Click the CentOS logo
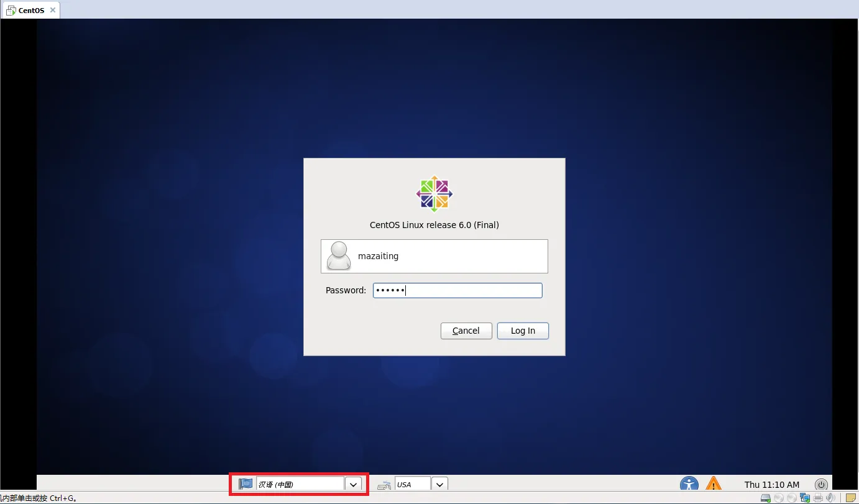 point(434,194)
